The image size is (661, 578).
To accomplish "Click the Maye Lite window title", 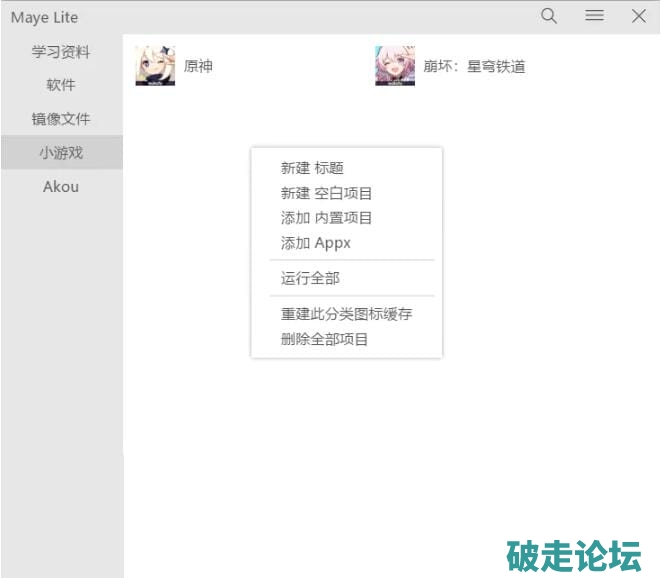I will pos(45,17).
